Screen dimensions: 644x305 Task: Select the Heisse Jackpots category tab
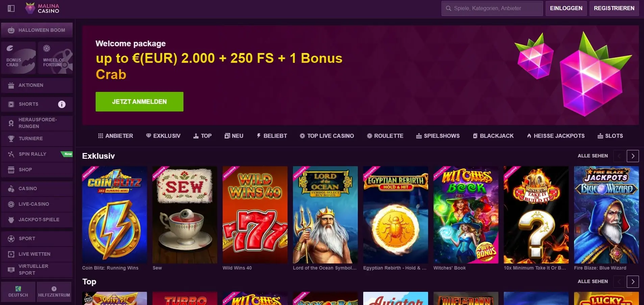pos(555,136)
